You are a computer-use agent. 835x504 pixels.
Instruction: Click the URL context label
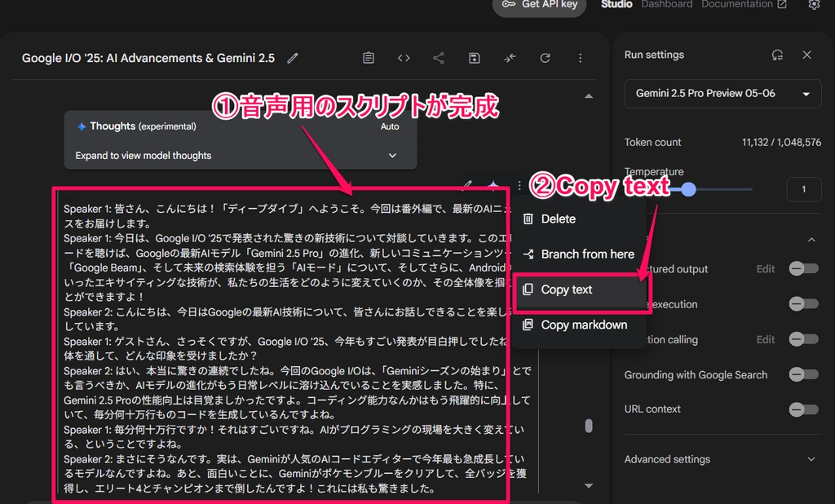point(652,409)
